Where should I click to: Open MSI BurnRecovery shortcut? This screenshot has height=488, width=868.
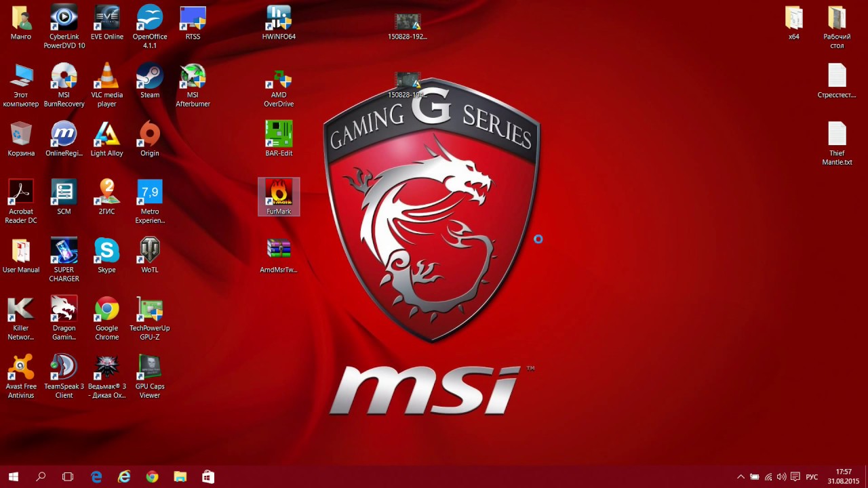(64, 85)
